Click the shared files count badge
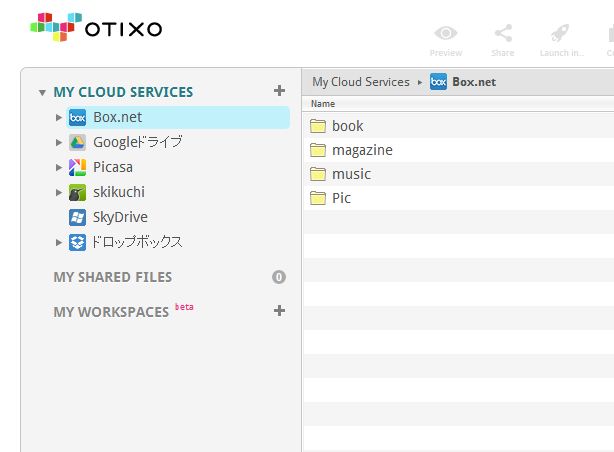The image size is (614, 452). 279,277
